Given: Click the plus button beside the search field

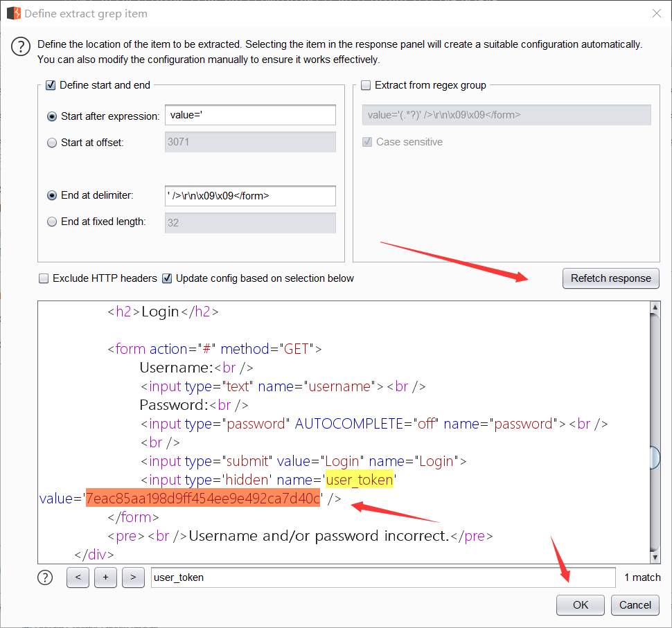Looking at the screenshot, I should pyautogui.click(x=105, y=577).
